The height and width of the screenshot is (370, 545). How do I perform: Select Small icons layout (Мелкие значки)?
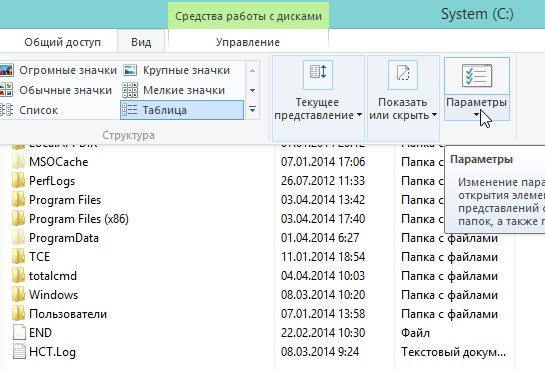coord(181,90)
